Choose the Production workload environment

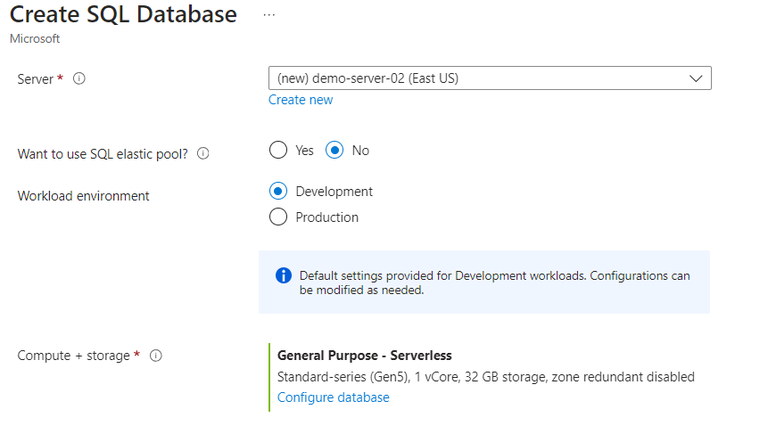[279, 217]
